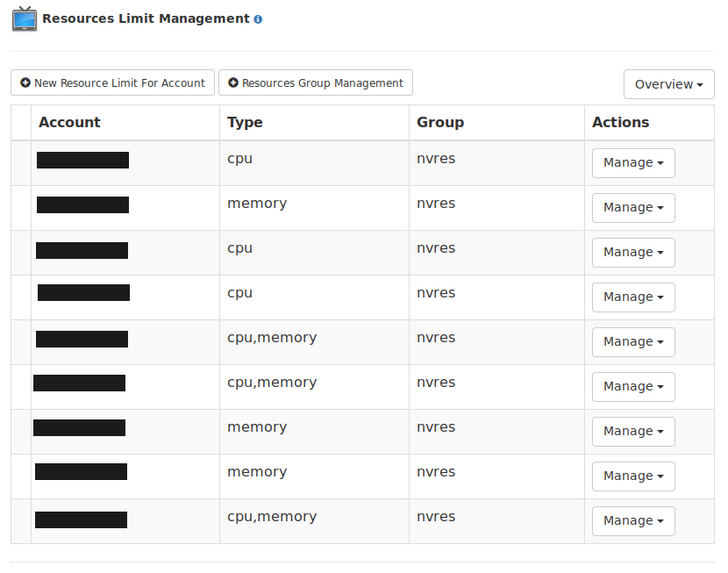Open Manage for the first memory row
Image resolution: width=728 pixels, height=573 pixels.
point(633,208)
